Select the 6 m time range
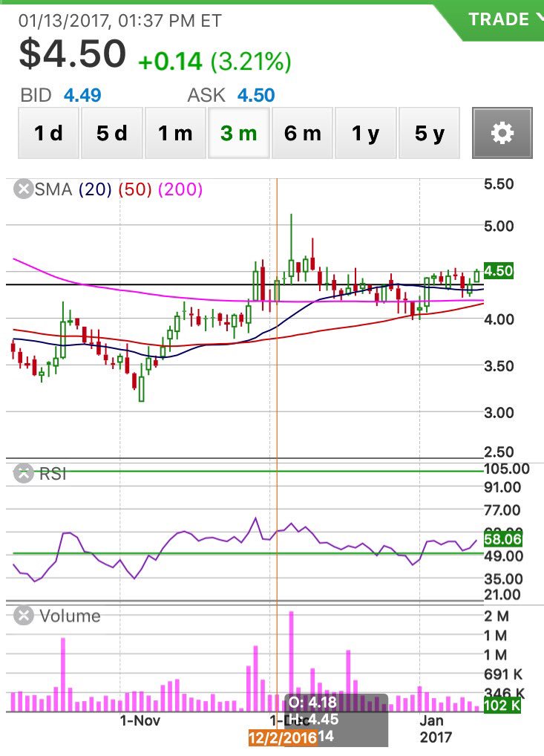This screenshot has height=756, width=544. tap(302, 133)
